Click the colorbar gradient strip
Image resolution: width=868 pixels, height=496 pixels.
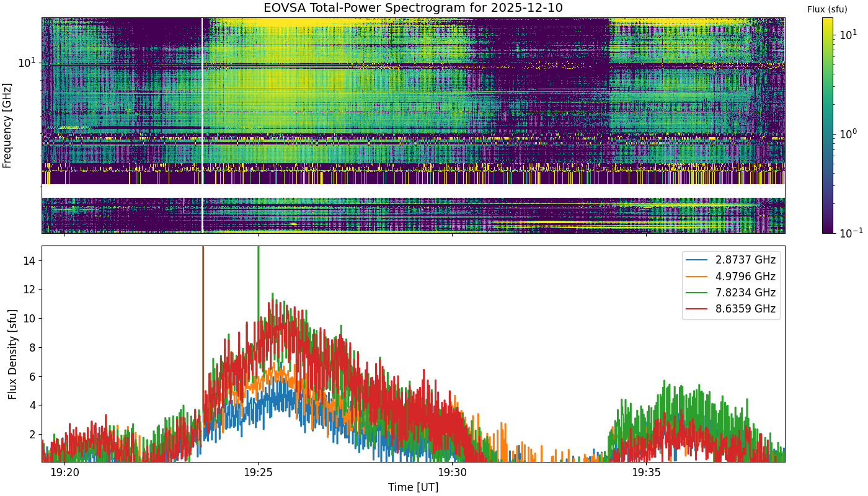pos(828,125)
